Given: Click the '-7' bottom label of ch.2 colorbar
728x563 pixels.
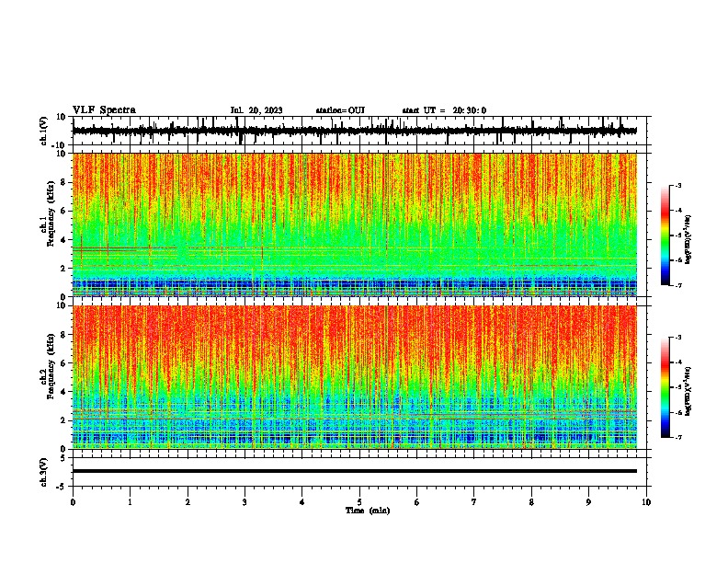Looking at the screenshot, I should click(x=677, y=437).
